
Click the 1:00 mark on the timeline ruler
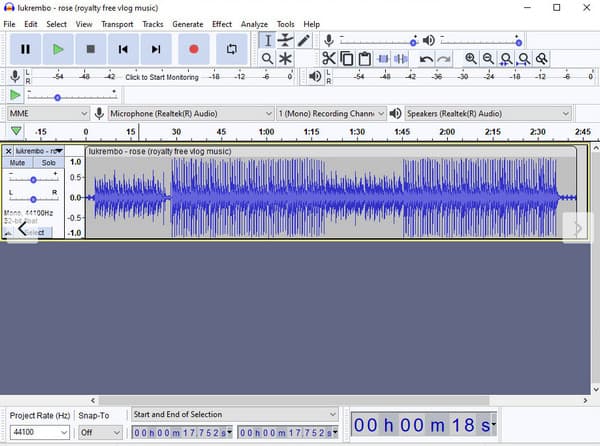(266, 132)
